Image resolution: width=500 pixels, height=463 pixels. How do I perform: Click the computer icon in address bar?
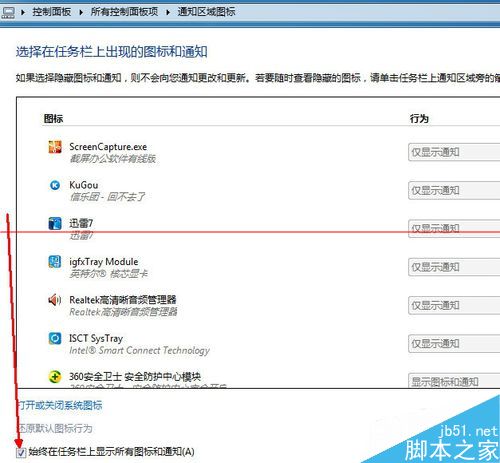coord(8,13)
